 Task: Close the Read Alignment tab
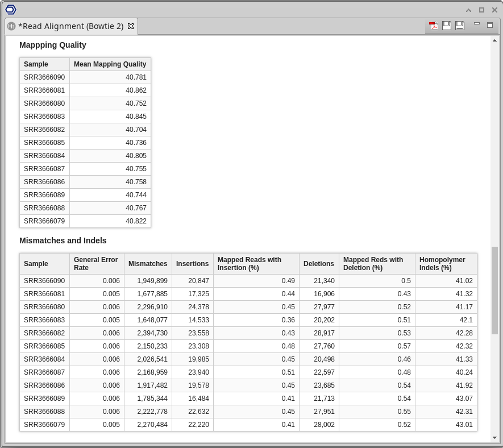click(131, 26)
